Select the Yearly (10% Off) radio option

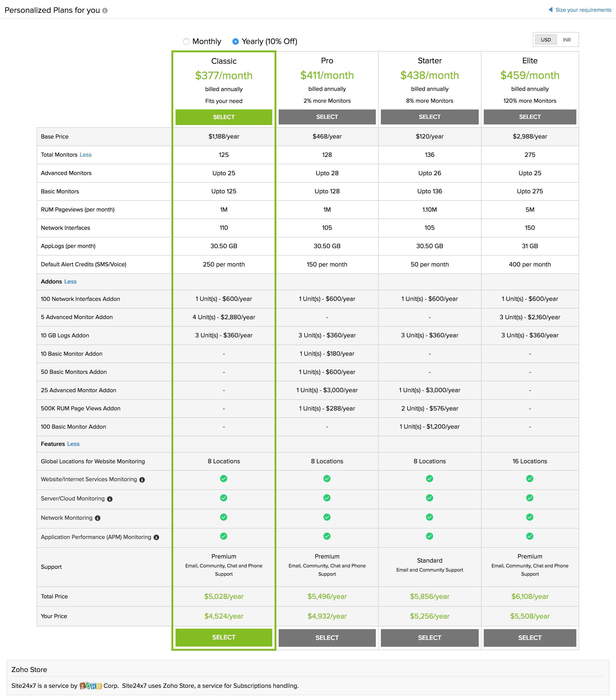(235, 42)
